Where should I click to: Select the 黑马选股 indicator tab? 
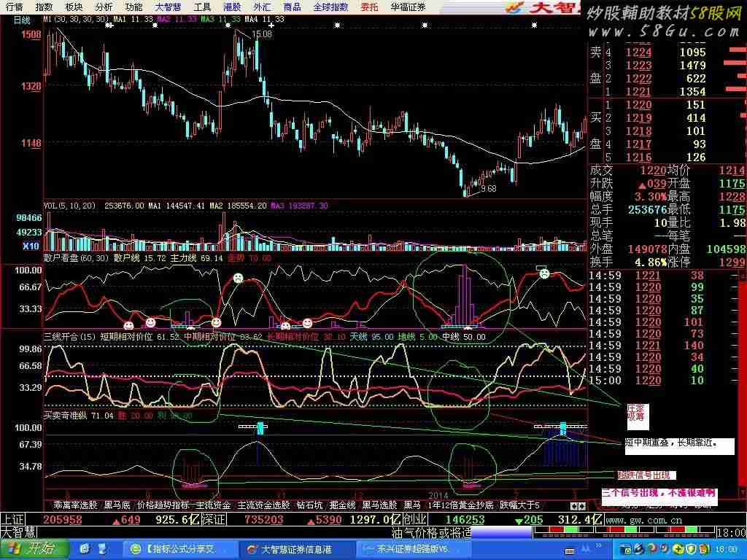click(x=379, y=505)
